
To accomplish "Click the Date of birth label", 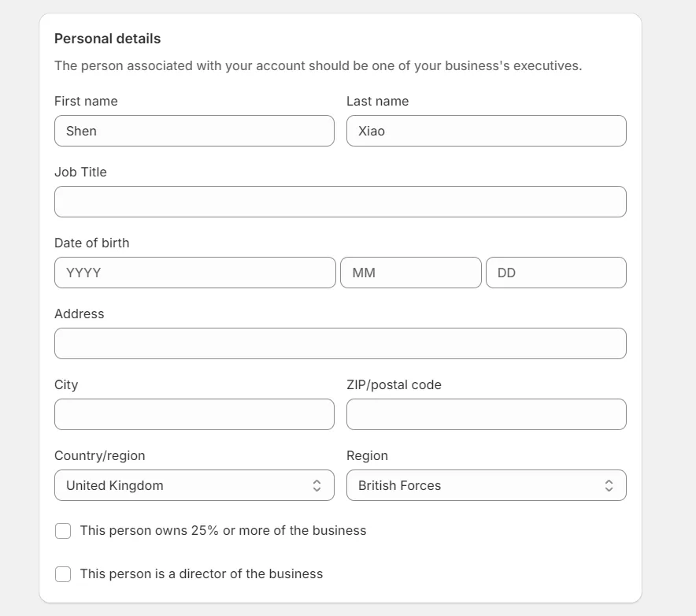I will [x=92, y=243].
